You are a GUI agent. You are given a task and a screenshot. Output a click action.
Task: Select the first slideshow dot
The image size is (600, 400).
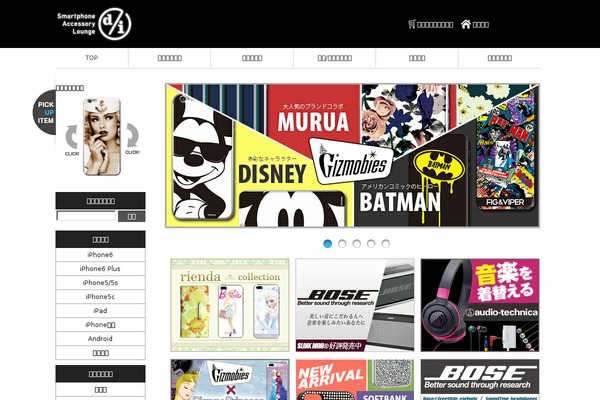tap(328, 243)
